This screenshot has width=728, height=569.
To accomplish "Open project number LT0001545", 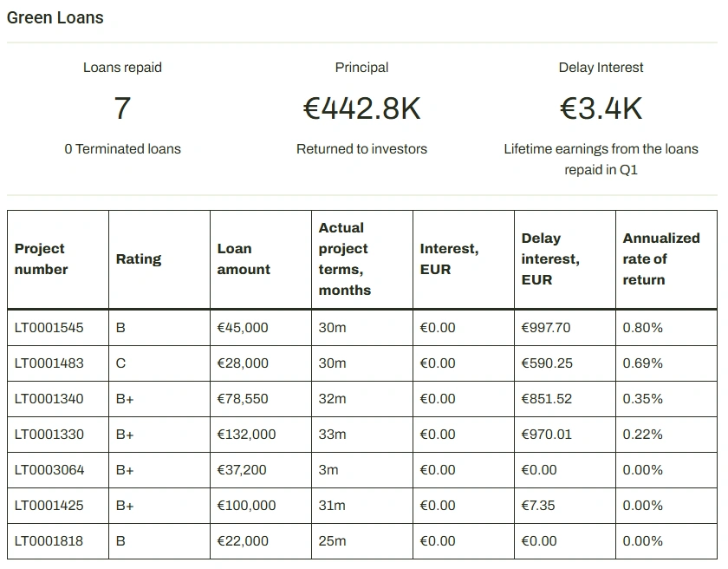I will click(x=49, y=328).
